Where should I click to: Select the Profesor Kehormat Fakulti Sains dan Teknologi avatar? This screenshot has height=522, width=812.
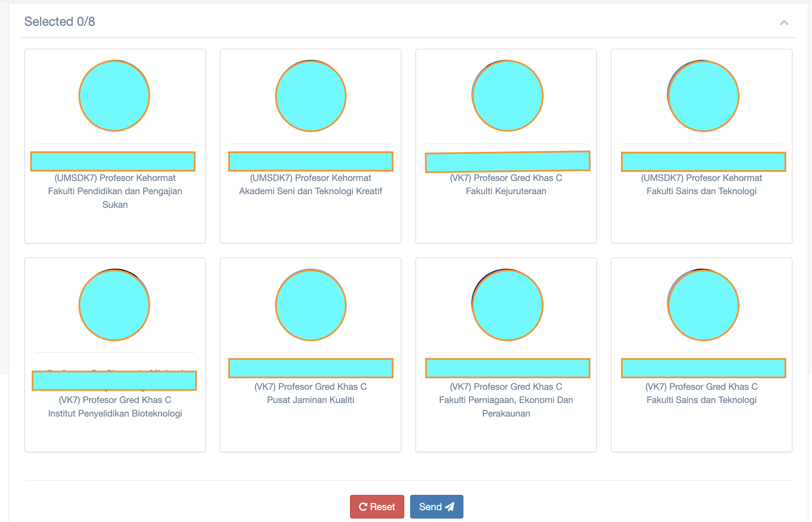[703, 96]
